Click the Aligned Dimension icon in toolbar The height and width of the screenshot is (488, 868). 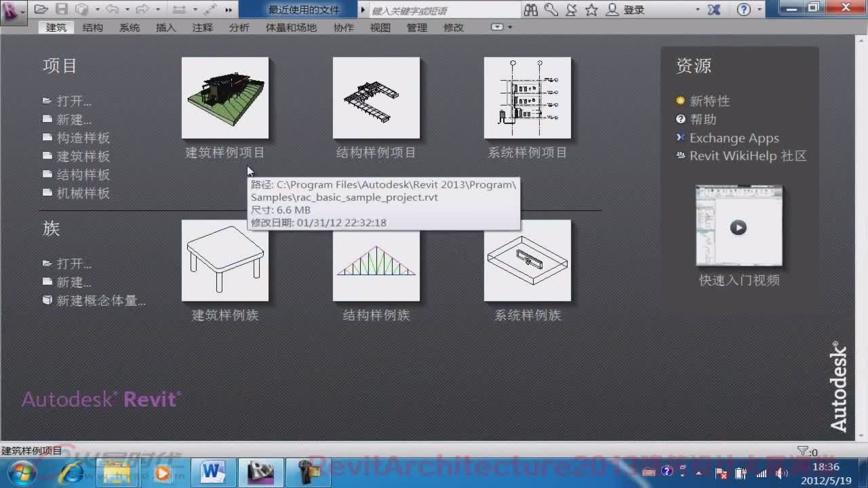(210, 9)
